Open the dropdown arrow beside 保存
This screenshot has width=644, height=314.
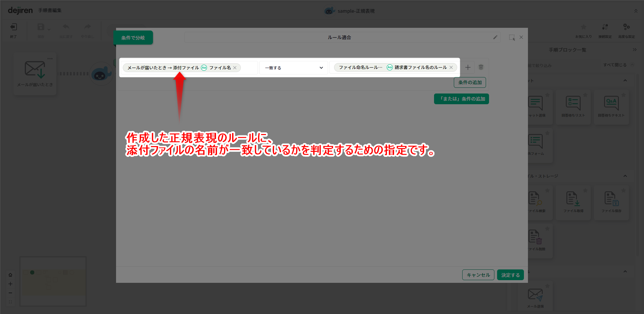[x=49, y=29]
